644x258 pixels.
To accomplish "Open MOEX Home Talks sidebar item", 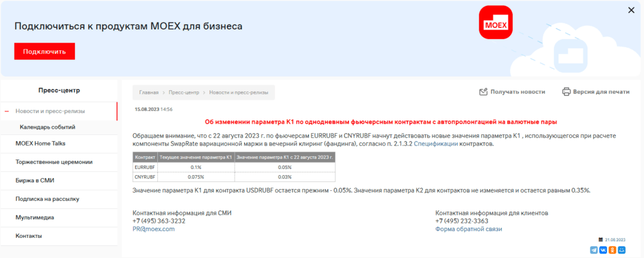I will click(x=40, y=144).
